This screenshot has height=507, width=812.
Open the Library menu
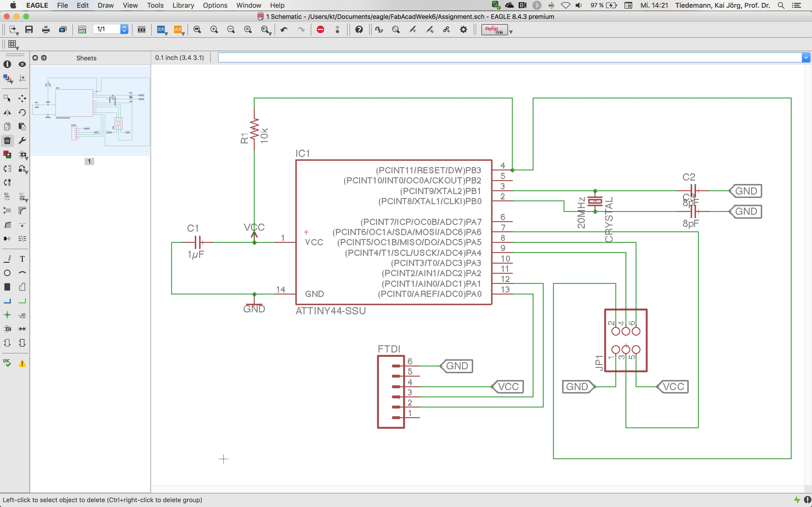(x=183, y=5)
